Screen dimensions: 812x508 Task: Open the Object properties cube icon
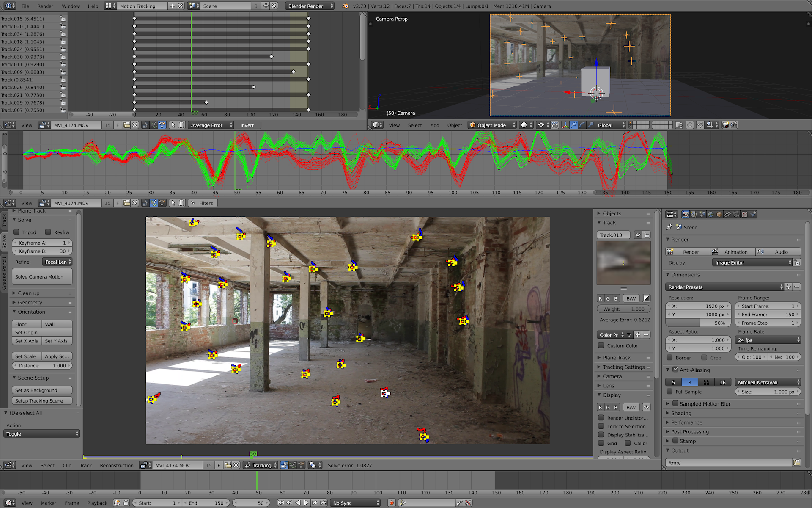pyautogui.click(x=719, y=215)
